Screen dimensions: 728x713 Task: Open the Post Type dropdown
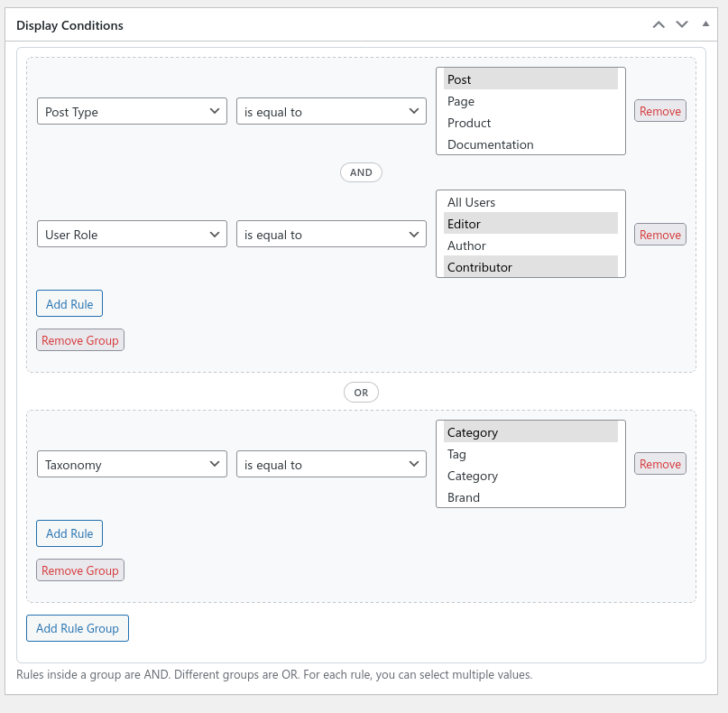(x=132, y=111)
